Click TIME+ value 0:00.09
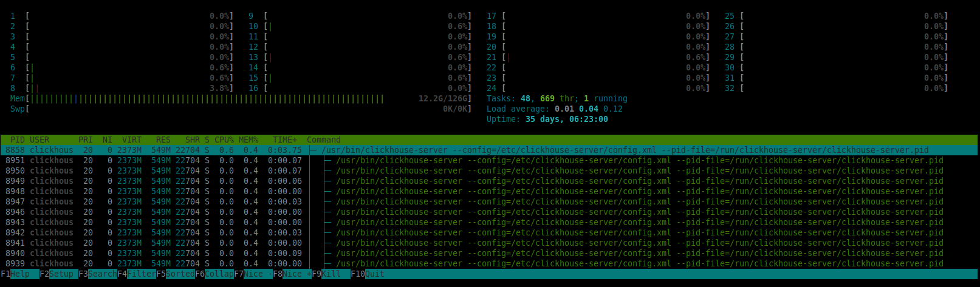This screenshot has width=980, height=287. [285, 253]
